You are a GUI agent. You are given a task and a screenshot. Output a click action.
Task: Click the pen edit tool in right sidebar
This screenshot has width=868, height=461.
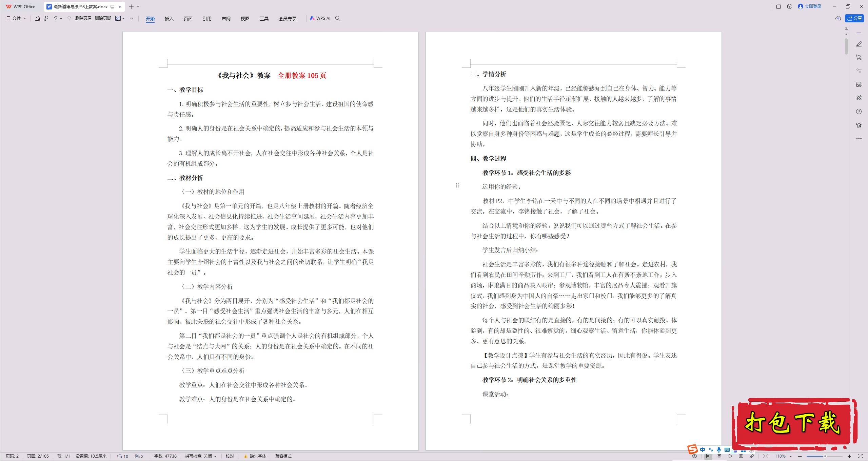[859, 44]
